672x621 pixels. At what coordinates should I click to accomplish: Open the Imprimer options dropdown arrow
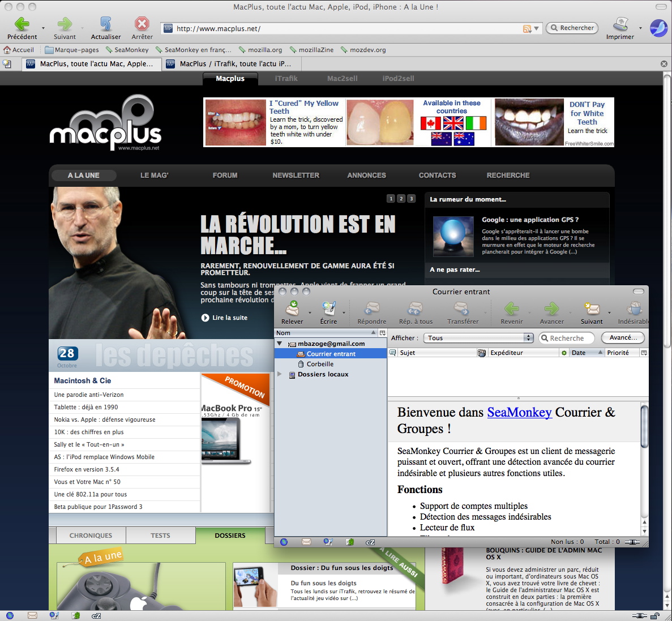click(x=640, y=28)
